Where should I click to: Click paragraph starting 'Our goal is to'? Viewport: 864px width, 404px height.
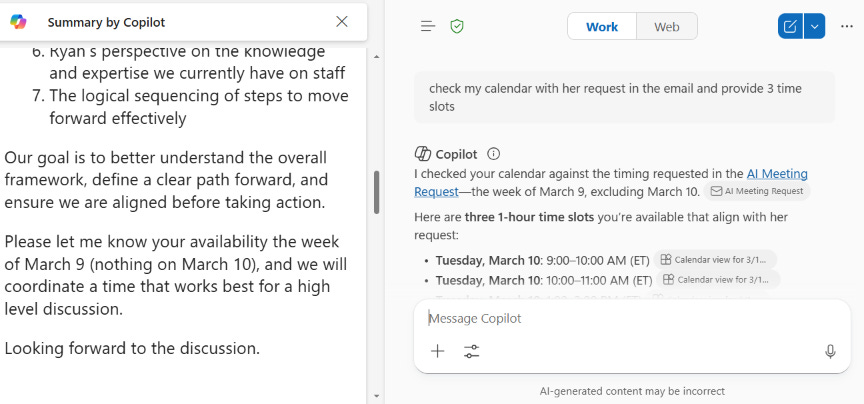(166, 180)
